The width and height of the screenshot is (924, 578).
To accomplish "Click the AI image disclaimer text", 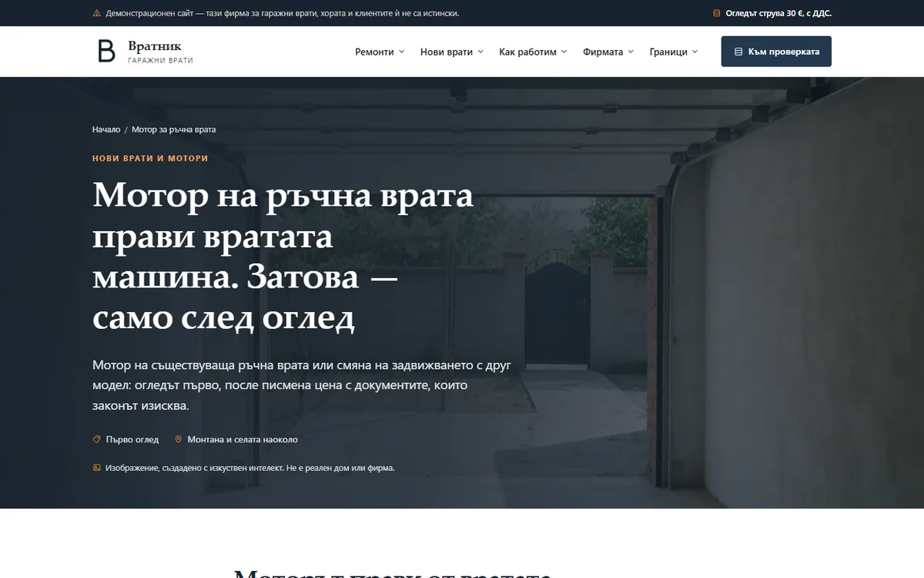I will pos(250,468).
